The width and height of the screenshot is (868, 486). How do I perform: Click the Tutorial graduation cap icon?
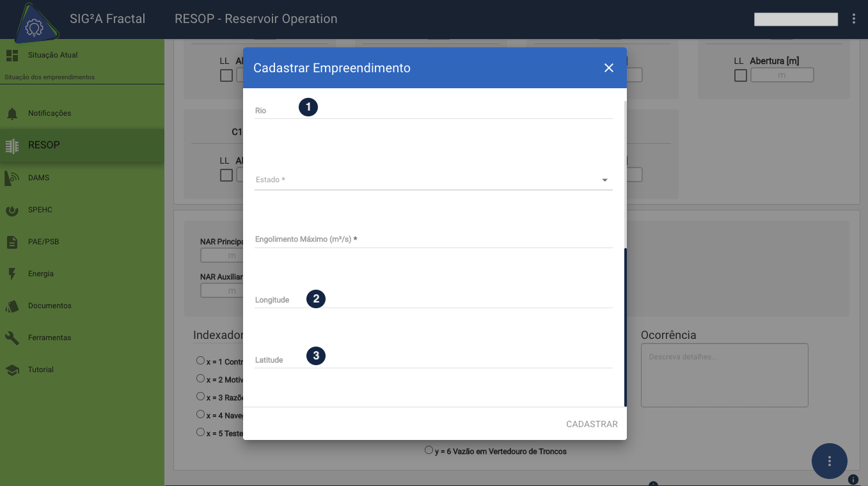coord(12,370)
